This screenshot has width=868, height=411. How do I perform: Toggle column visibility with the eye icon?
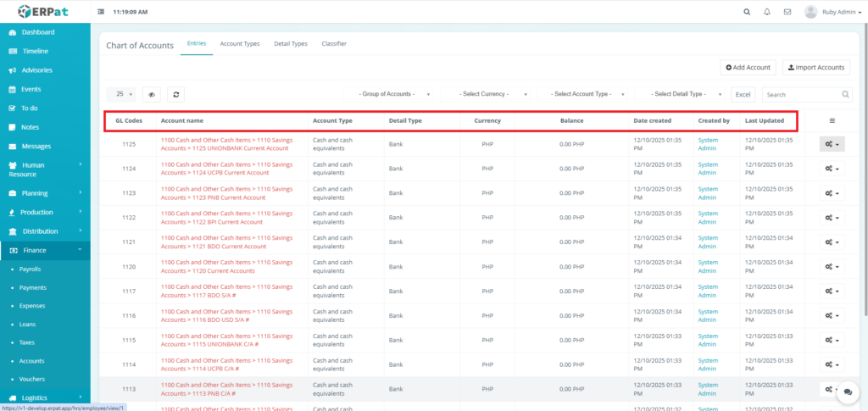(x=151, y=95)
